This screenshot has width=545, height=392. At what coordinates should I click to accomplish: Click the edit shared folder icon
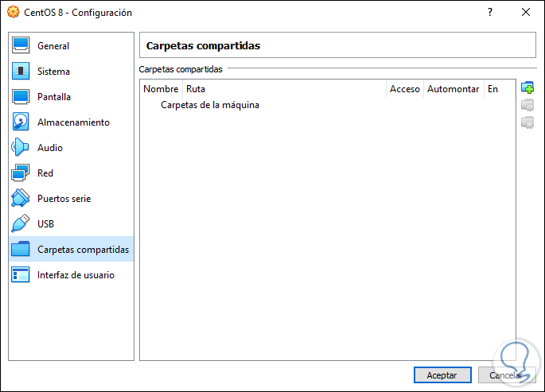pos(527,105)
